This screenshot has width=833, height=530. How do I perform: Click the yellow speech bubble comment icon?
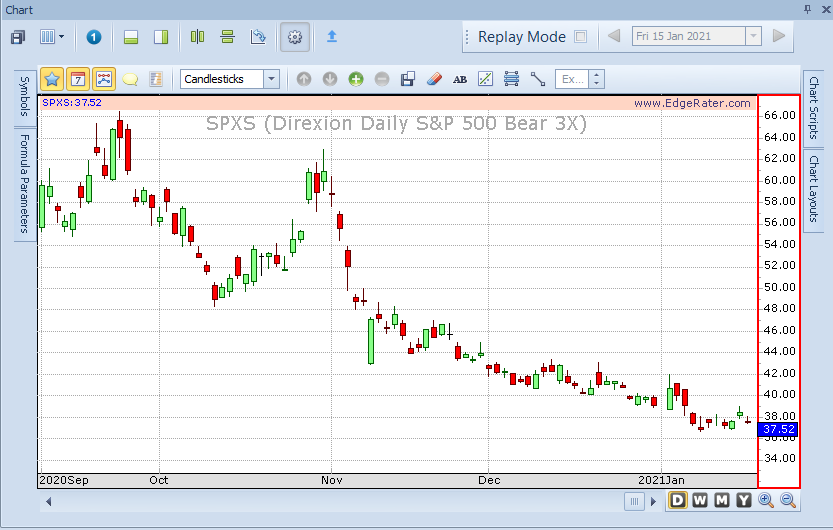point(130,80)
